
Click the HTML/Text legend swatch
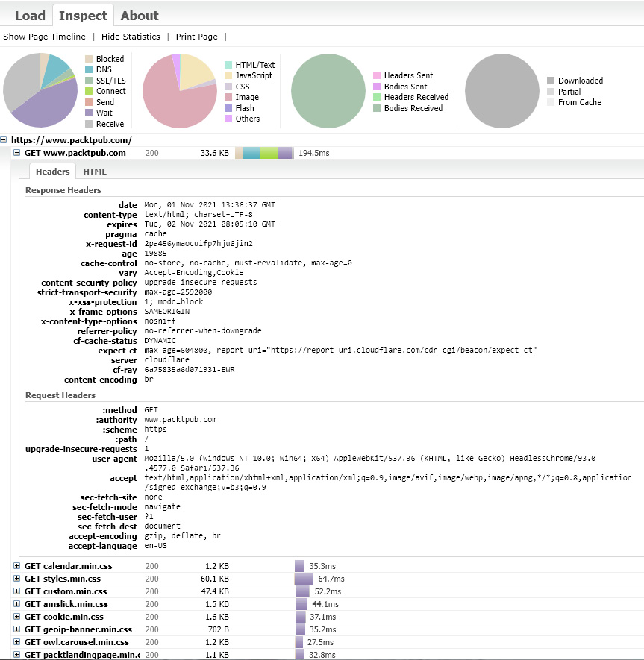228,65
